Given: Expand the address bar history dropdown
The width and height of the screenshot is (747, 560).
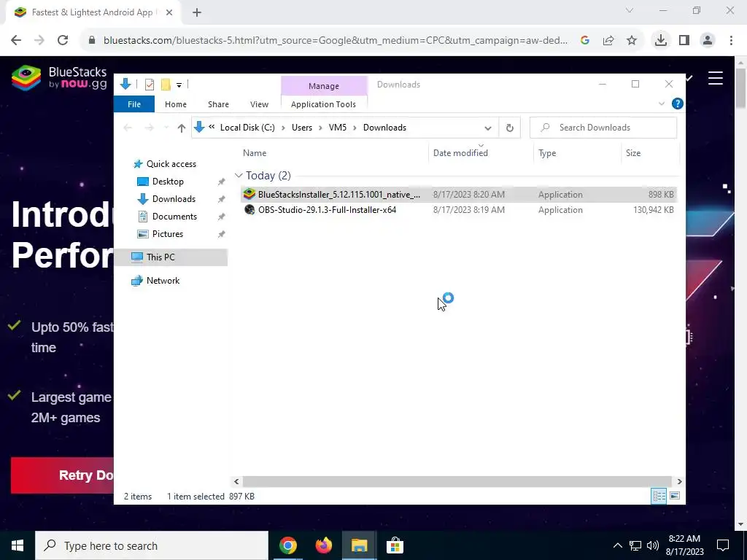Looking at the screenshot, I should point(488,128).
